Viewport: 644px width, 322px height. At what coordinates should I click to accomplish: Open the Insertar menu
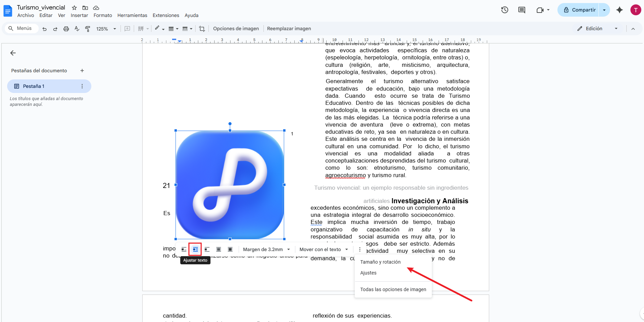79,15
